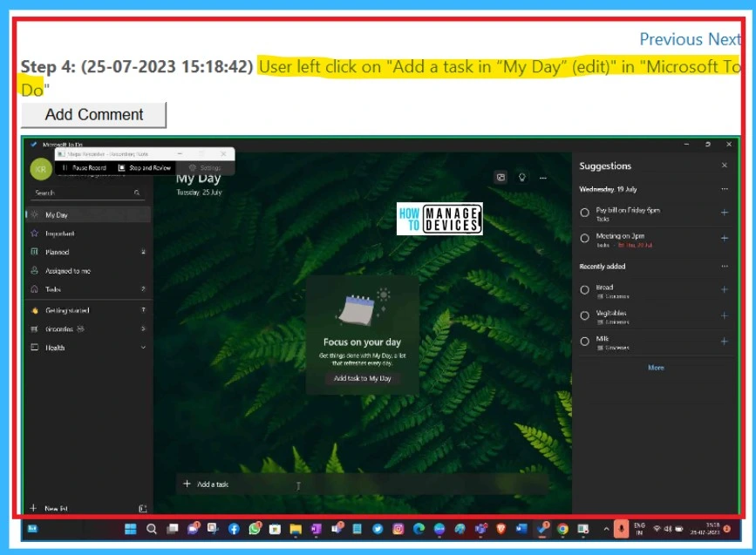Expand the Health group chevron

(x=143, y=348)
